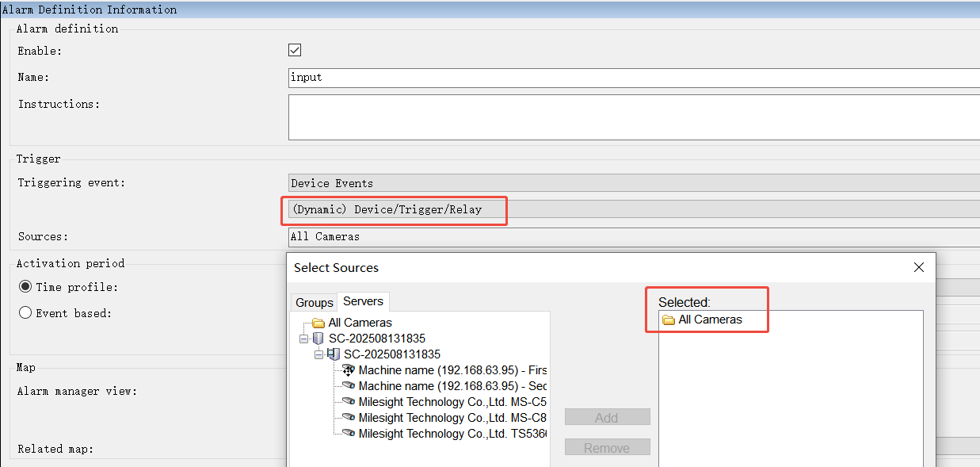The width and height of the screenshot is (980, 467).
Task: Click into the Instructions text box
Action: [x=634, y=117]
